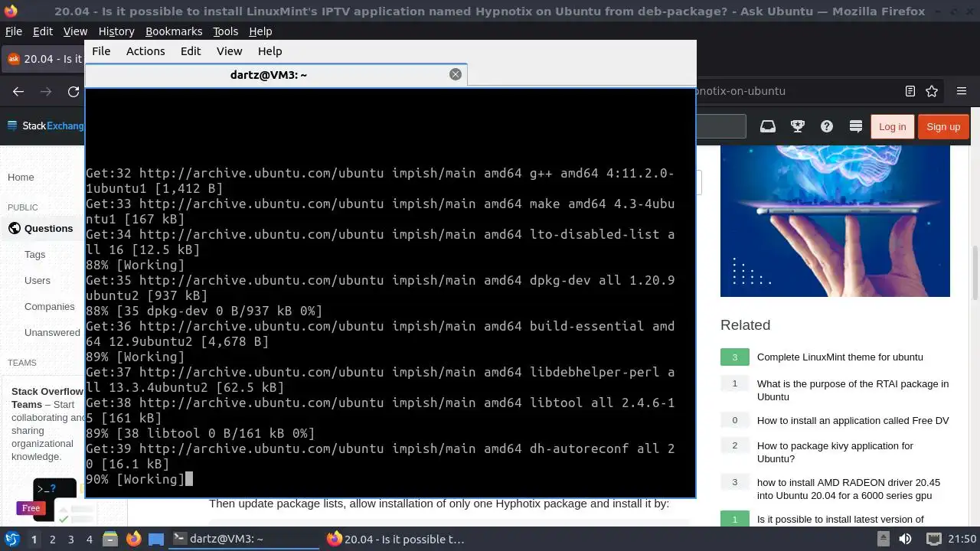Image resolution: width=980 pixels, height=551 pixels.
Task: Click the hand-holding-brain advertisement image
Action: (835, 220)
